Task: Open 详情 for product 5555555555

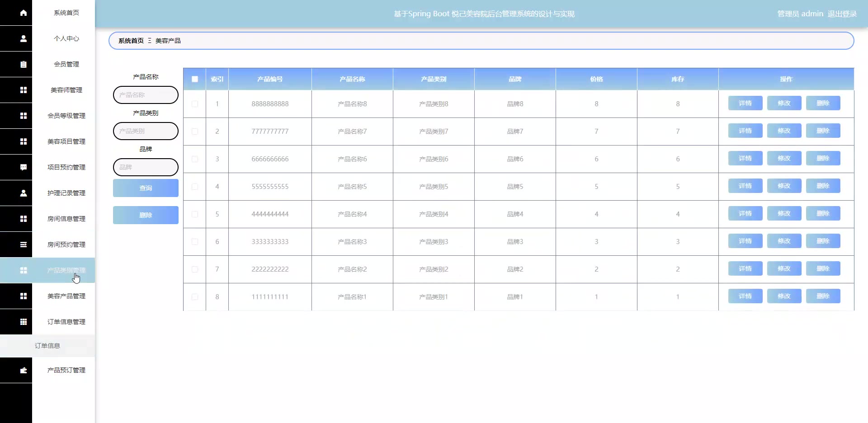Action: [x=745, y=186]
